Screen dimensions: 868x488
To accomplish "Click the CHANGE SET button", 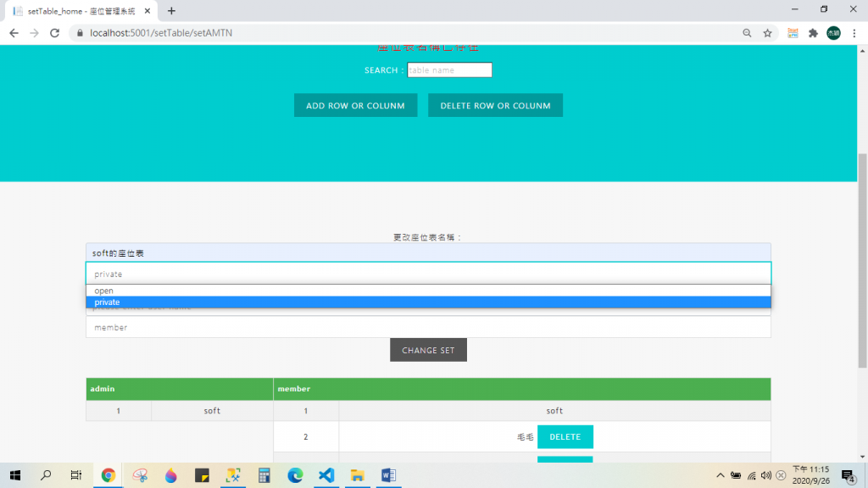I will click(428, 350).
